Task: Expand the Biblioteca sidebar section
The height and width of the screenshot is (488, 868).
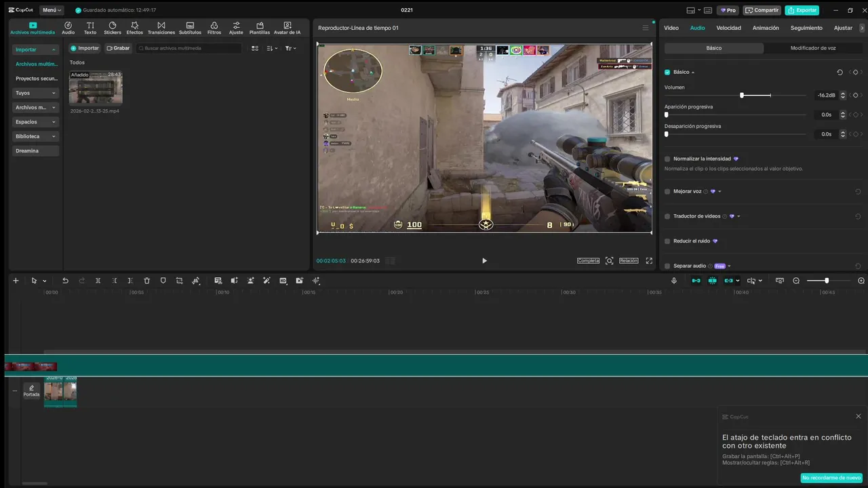Action: point(36,136)
